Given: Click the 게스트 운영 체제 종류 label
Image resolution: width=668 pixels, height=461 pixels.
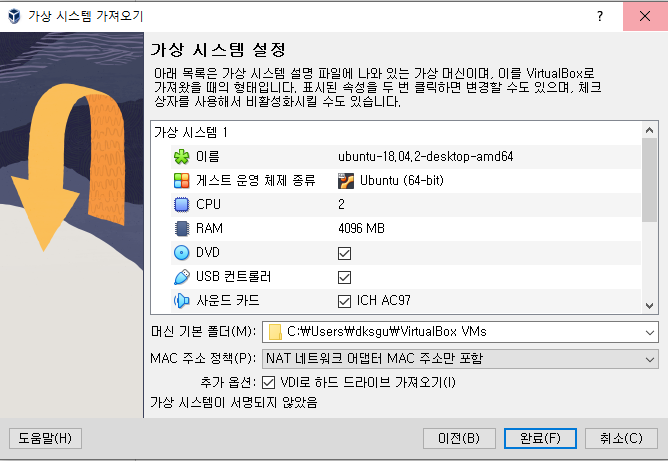Looking at the screenshot, I should point(256,181).
